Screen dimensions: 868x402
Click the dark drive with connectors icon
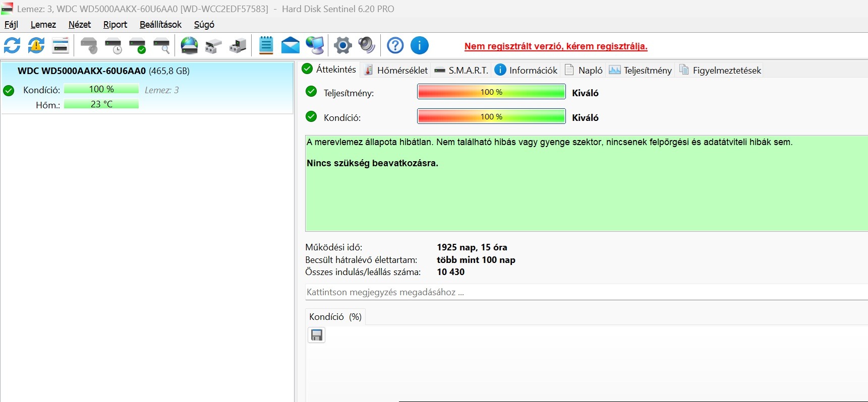238,45
